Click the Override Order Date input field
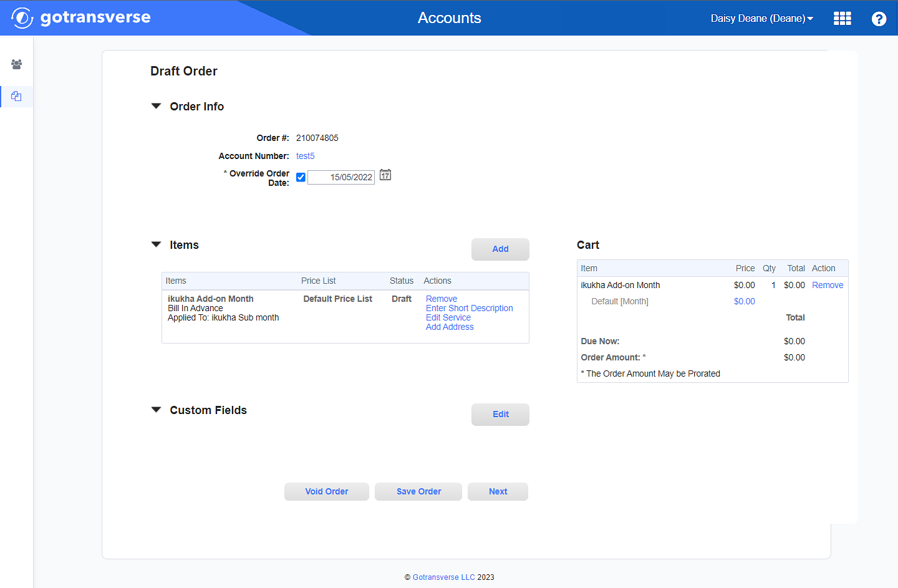898x588 pixels. pos(341,177)
